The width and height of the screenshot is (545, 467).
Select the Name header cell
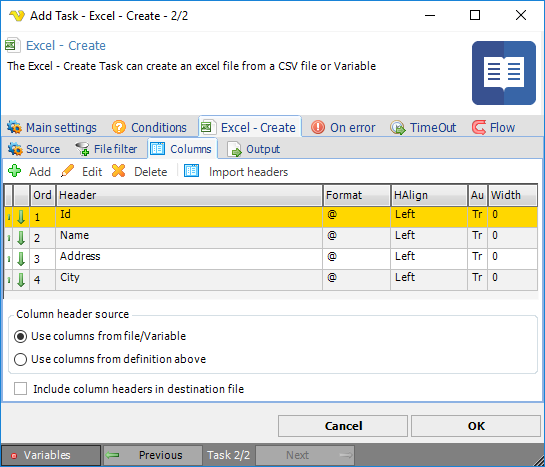pos(189,238)
